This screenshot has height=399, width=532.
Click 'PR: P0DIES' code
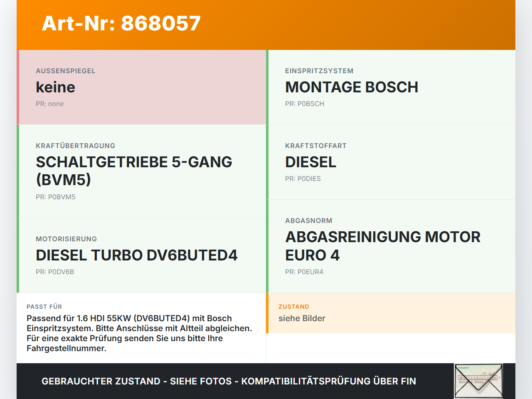[303, 178]
